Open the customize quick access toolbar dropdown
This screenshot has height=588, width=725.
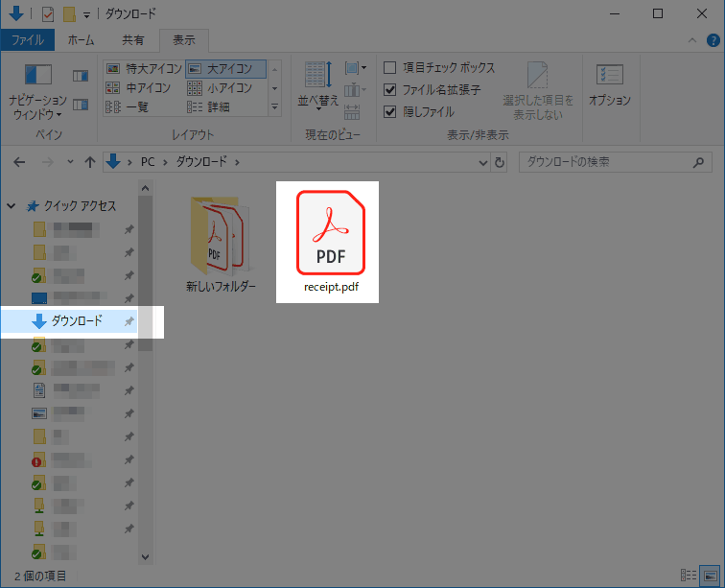tap(86, 15)
